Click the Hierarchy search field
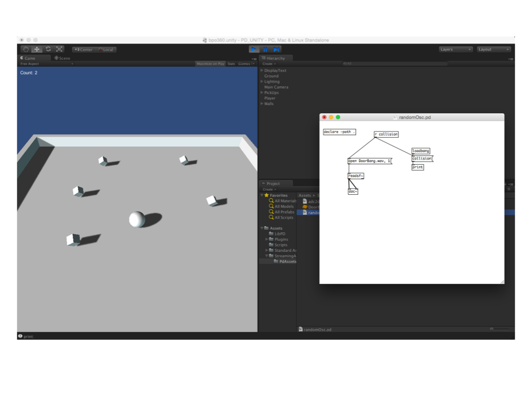Image resolution: width=532 pixels, height=399 pixels. tap(394, 64)
